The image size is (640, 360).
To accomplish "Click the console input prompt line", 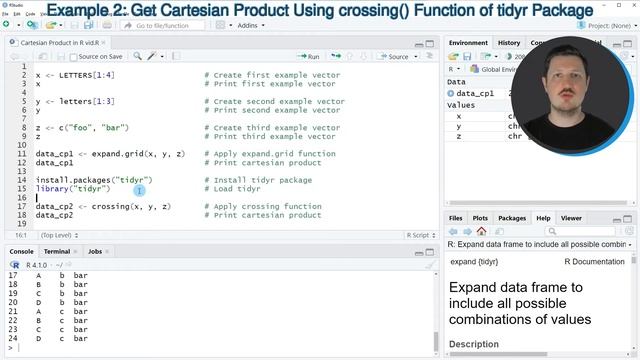I will [220, 348].
